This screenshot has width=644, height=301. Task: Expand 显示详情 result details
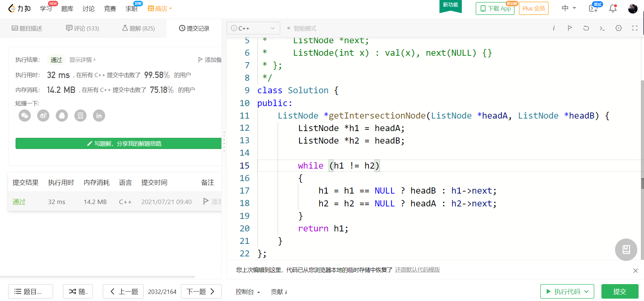coord(82,60)
